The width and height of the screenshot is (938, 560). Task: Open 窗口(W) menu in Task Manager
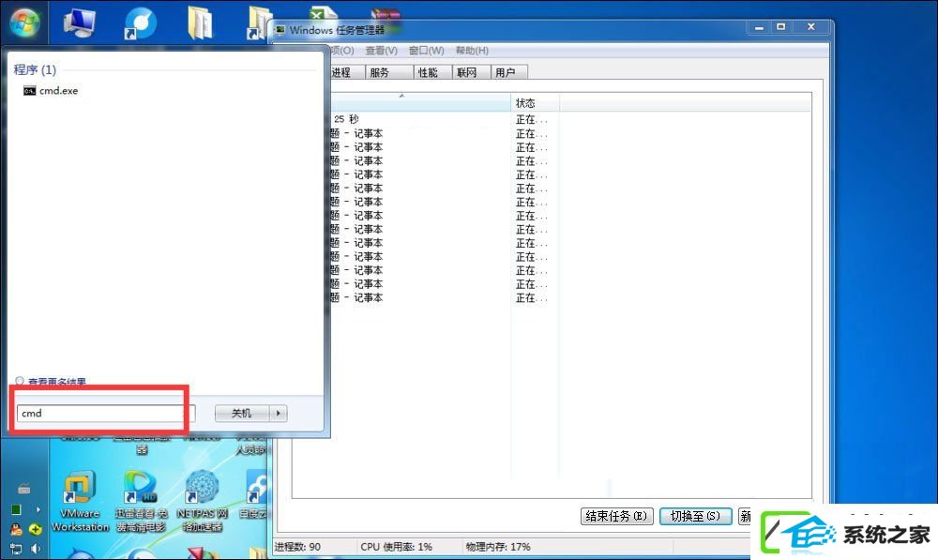point(427,51)
